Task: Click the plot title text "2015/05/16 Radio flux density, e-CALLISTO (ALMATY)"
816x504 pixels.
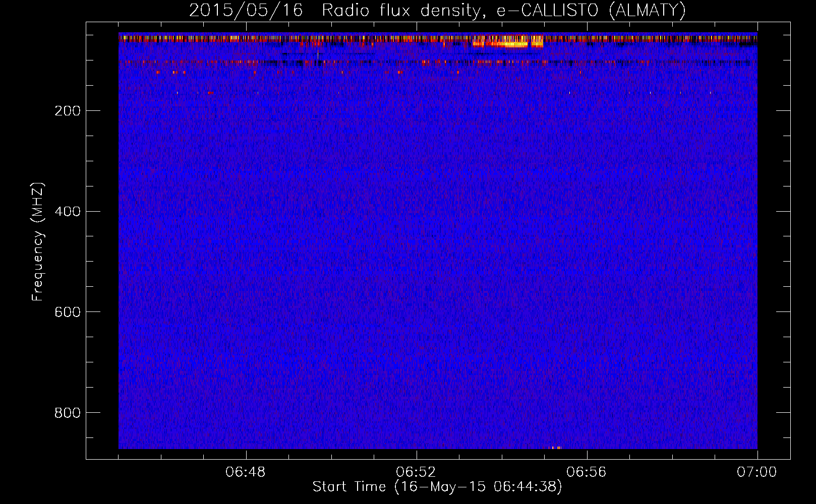Action: (x=437, y=10)
